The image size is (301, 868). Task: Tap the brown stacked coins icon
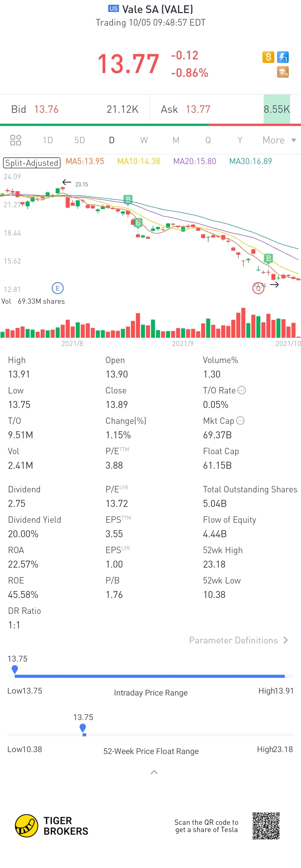tap(283, 72)
